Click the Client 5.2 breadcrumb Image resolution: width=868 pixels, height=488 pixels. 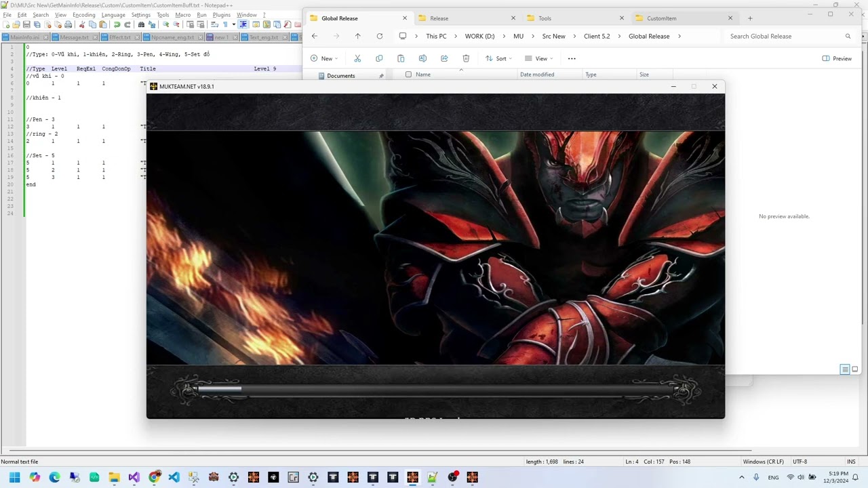(x=597, y=37)
